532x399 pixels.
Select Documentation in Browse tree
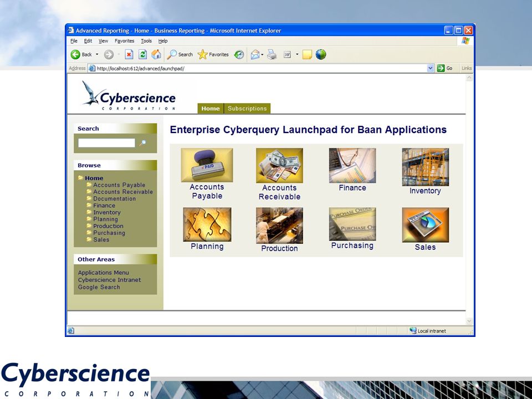(114, 198)
